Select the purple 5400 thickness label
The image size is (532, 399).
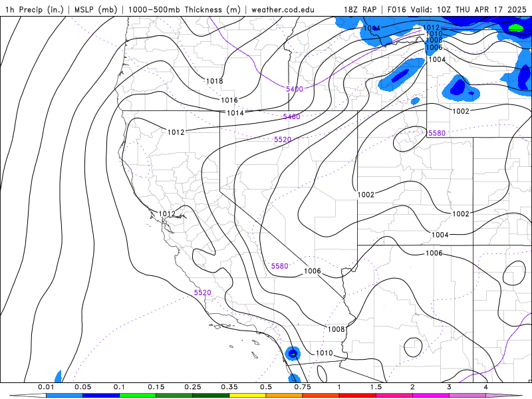[295, 89]
